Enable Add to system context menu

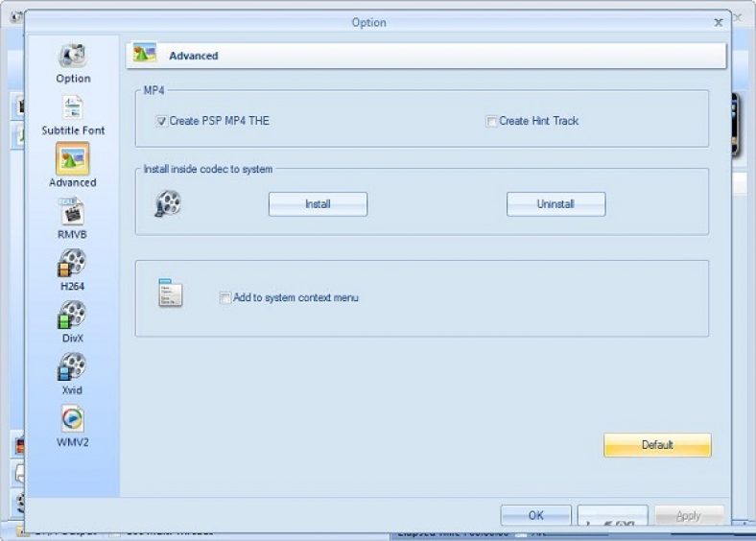[x=224, y=298]
